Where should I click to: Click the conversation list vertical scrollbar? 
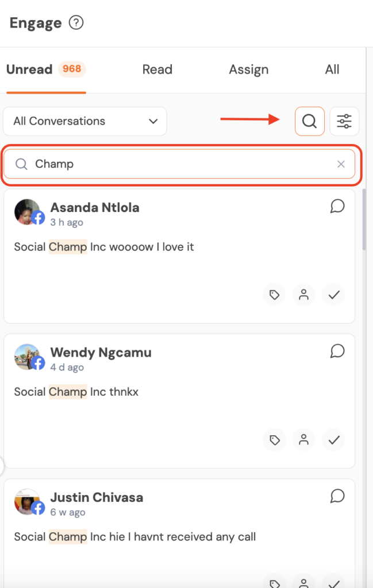(364, 218)
